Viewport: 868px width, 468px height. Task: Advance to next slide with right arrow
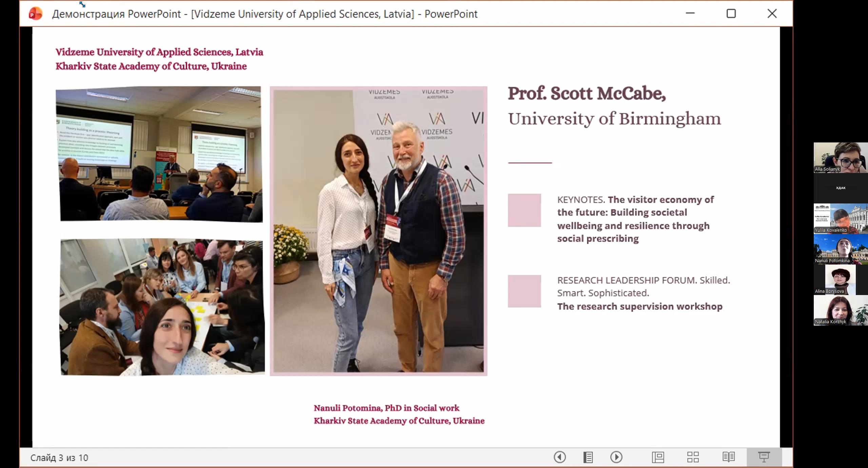coord(616,457)
